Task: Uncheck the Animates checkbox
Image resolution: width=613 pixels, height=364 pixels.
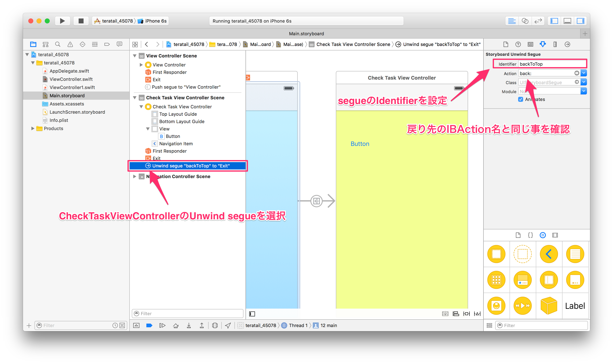Action: [521, 99]
